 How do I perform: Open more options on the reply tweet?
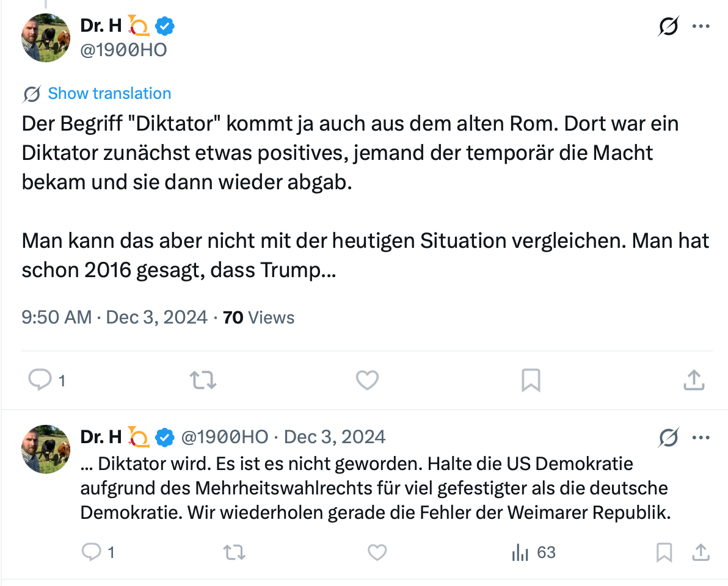pyautogui.click(x=700, y=437)
